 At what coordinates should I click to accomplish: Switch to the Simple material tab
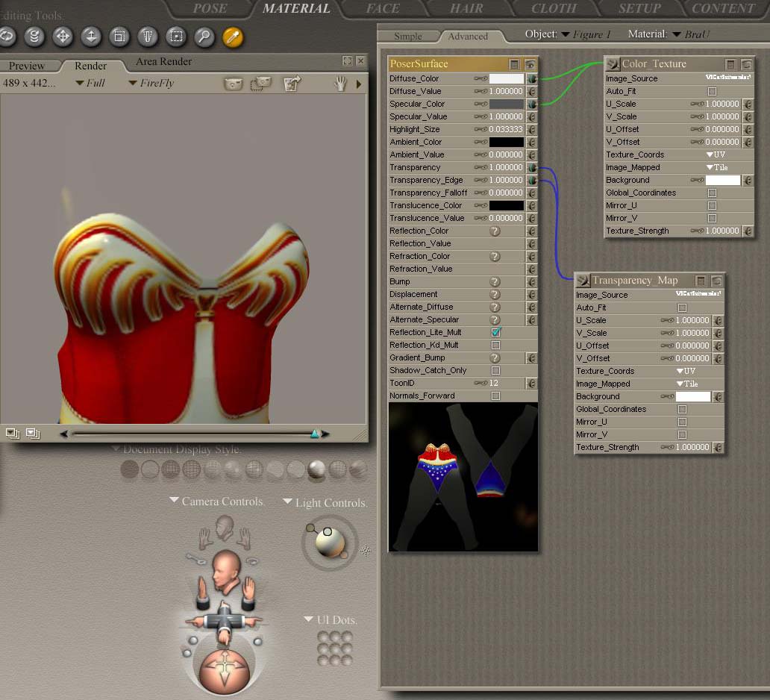coord(407,36)
